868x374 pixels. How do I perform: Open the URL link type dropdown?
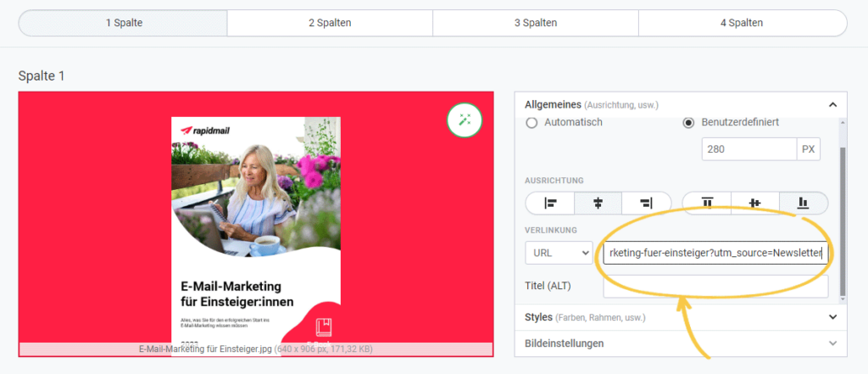click(559, 253)
